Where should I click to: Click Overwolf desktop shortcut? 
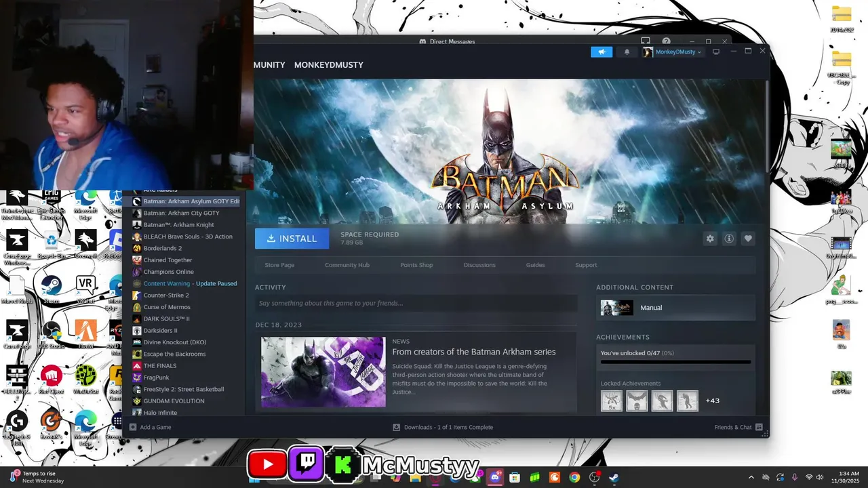[x=85, y=243]
